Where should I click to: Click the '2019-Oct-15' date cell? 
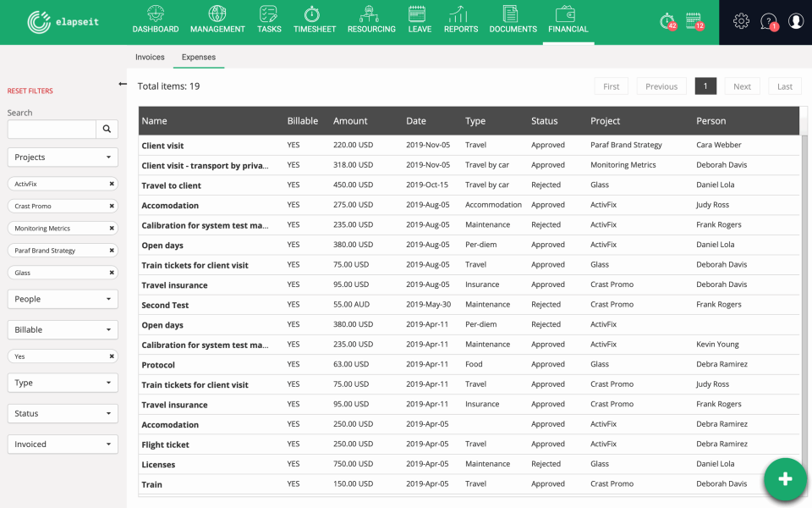[x=426, y=185]
